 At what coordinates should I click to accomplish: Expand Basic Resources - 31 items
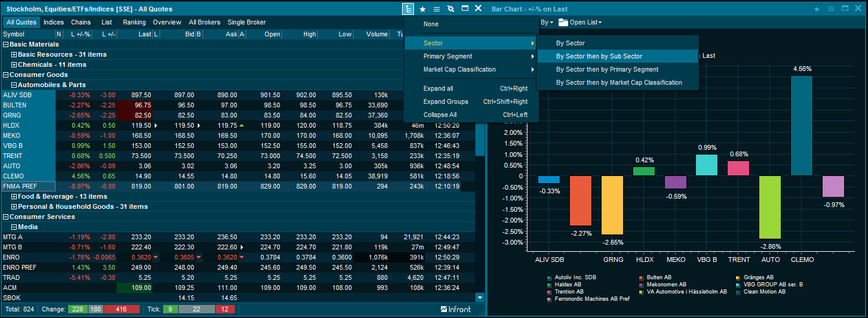click(x=14, y=54)
